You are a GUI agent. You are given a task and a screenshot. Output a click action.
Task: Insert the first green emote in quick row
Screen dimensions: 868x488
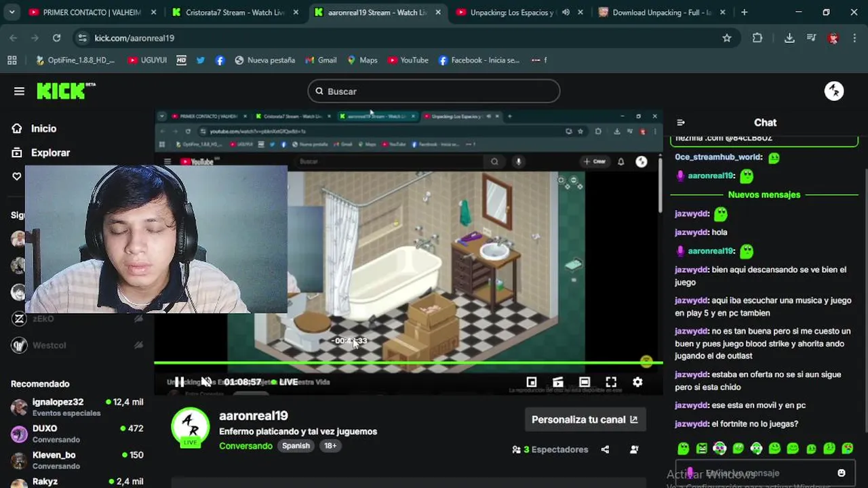coord(684,448)
